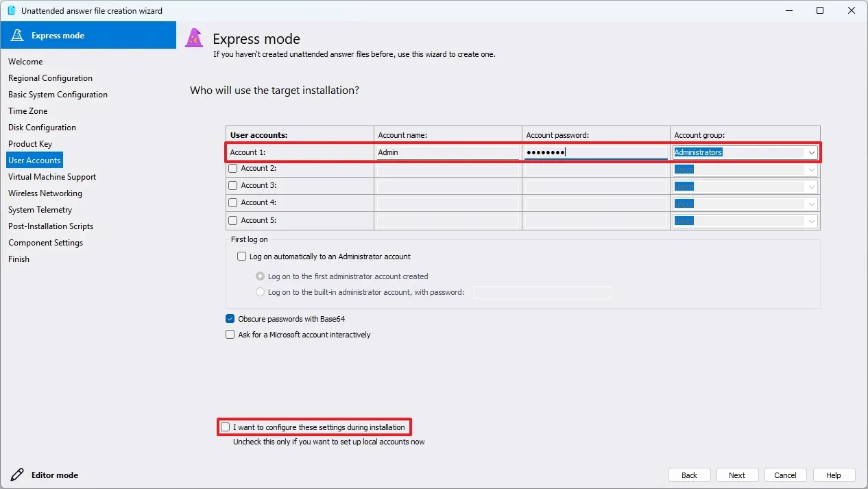Go to Disk Configuration page
This screenshot has height=489, width=868.
click(42, 128)
